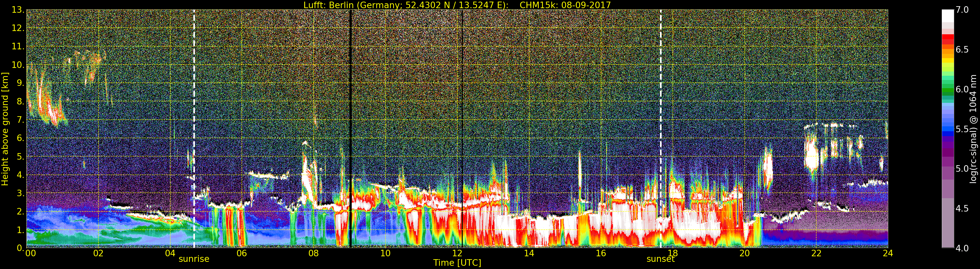Select the 'Height above ground [km]' axis label

pyautogui.click(x=5, y=129)
